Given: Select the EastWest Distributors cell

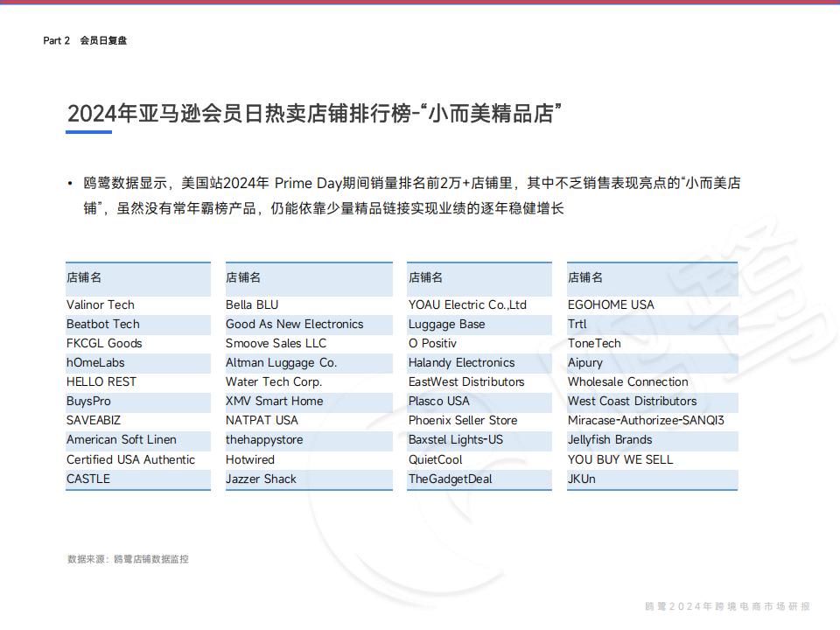Looking at the screenshot, I should [x=479, y=382].
